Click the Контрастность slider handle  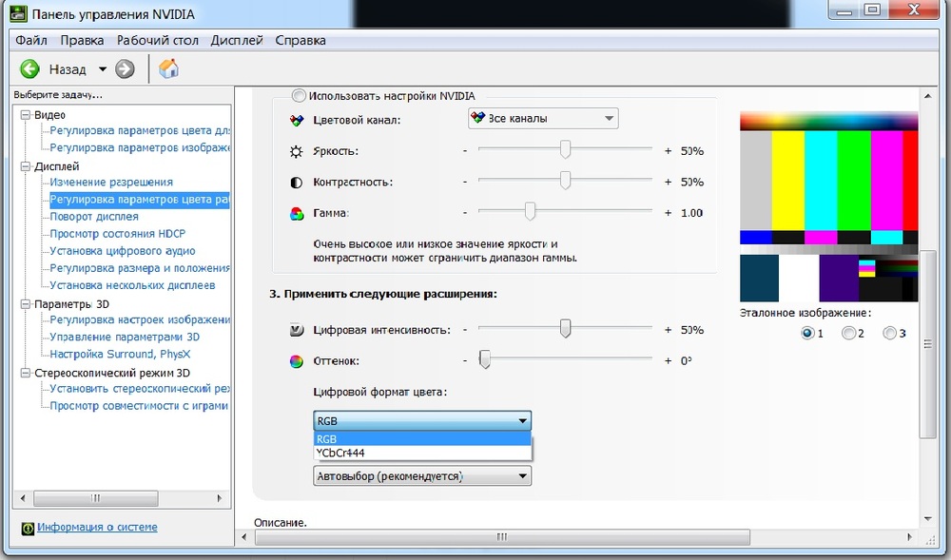[565, 180]
